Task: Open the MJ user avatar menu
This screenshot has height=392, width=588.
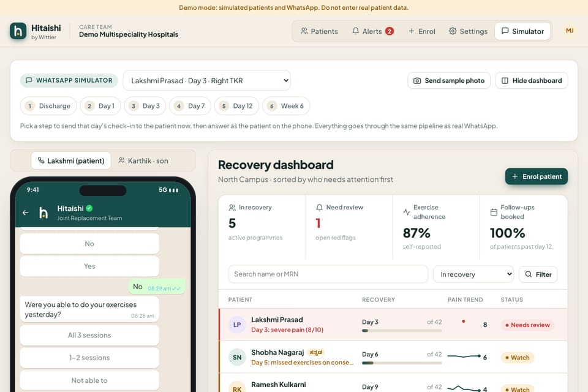Action: pyautogui.click(x=570, y=31)
